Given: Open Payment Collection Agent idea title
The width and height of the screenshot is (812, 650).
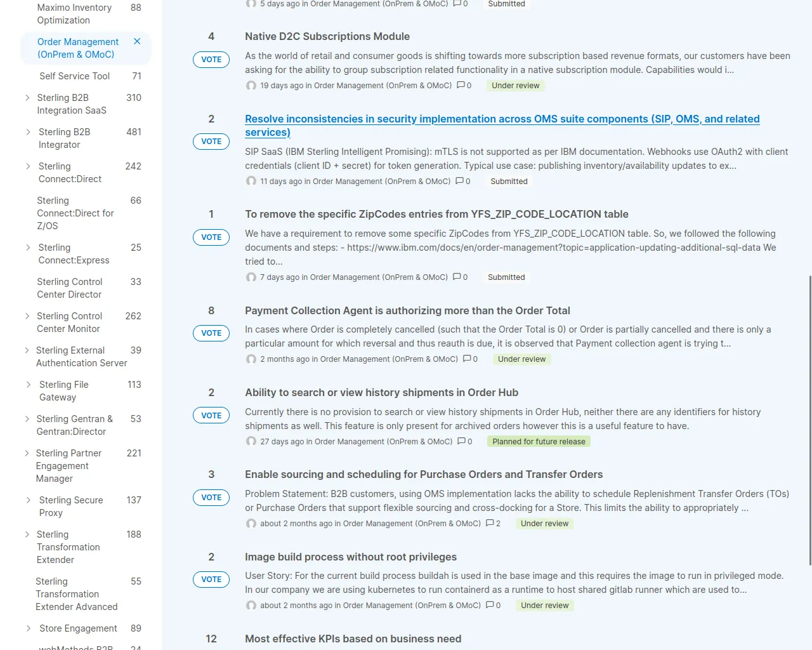Looking at the screenshot, I should [407, 311].
